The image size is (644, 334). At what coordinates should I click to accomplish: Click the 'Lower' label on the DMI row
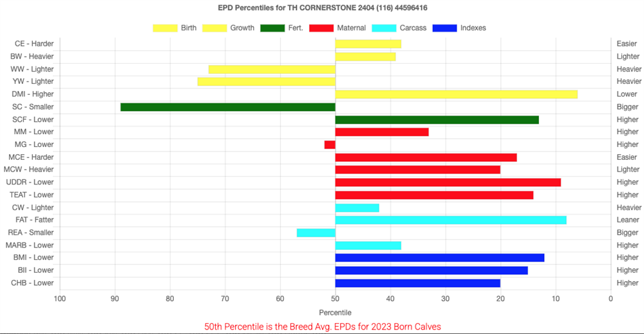pyautogui.click(x=625, y=93)
